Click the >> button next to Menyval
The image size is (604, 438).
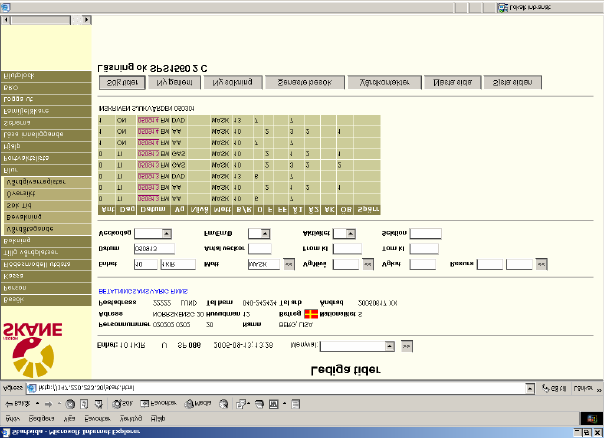[406, 346]
